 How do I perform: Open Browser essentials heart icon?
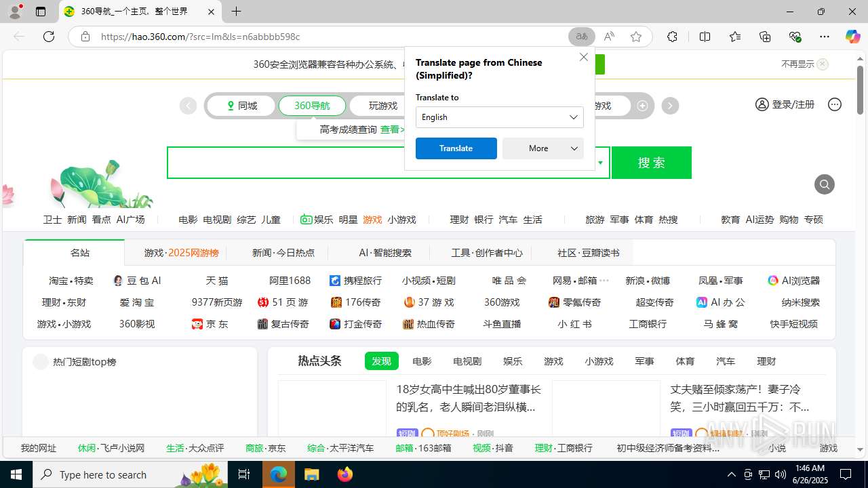pyautogui.click(x=795, y=37)
